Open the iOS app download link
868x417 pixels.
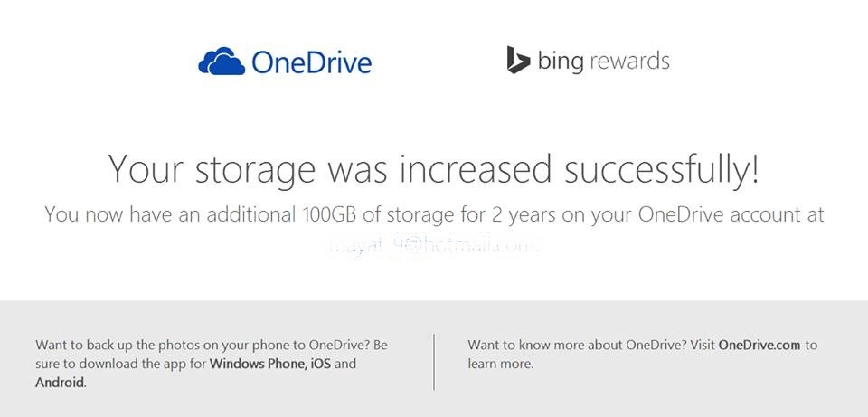pyautogui.click(x=320, y=364)
